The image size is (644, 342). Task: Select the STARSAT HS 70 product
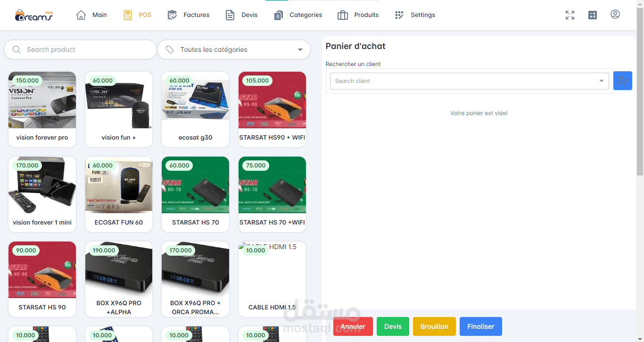click(x=196, y=194)
